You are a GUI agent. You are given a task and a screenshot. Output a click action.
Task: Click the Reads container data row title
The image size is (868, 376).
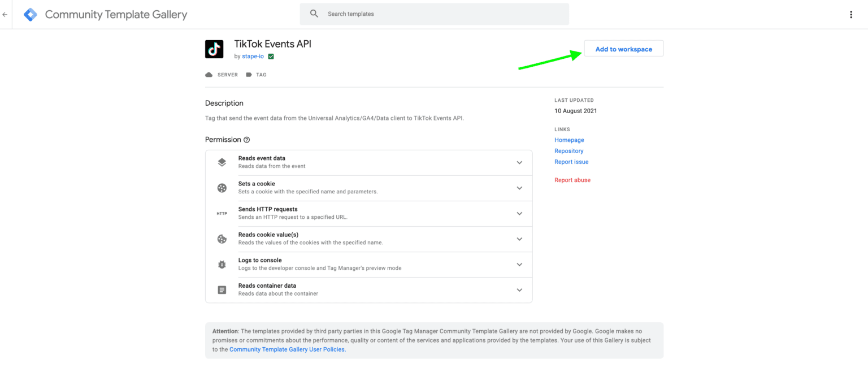click(x=267, y=286)
